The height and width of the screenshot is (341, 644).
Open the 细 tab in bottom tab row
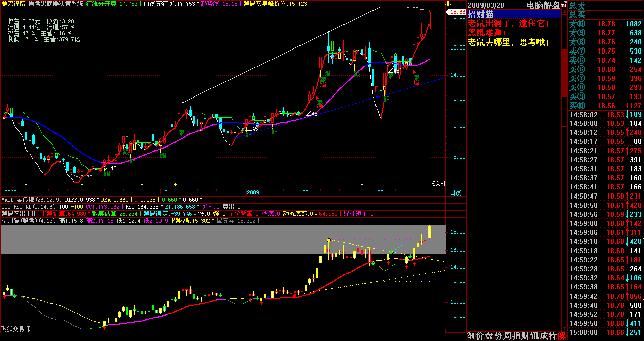tap(472, 336)
